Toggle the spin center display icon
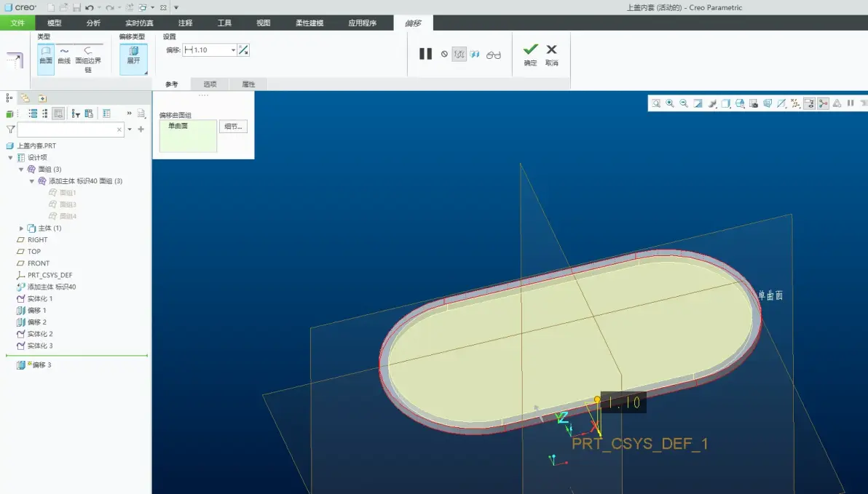The height and width of the screenshot is (494, 868). click(823, 103)
